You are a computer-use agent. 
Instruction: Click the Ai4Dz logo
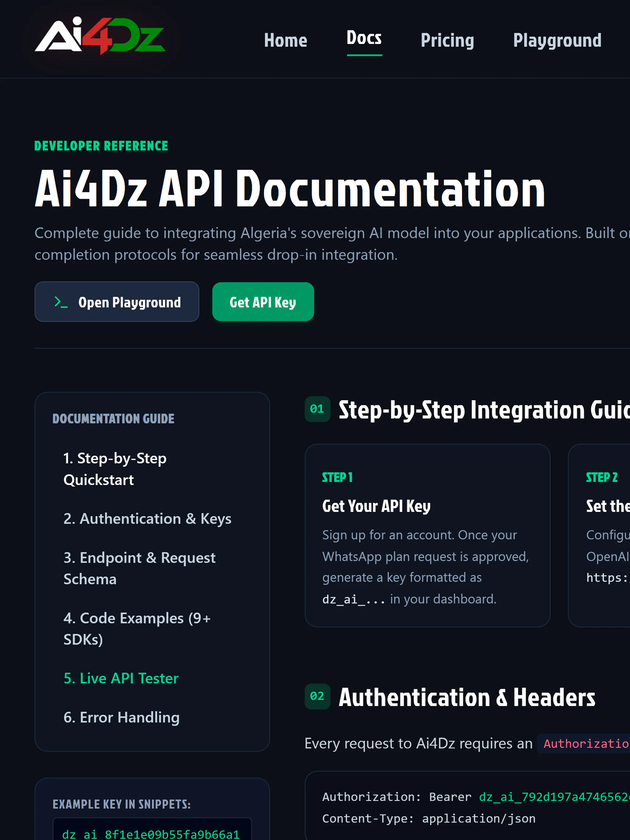coord(100,36)
